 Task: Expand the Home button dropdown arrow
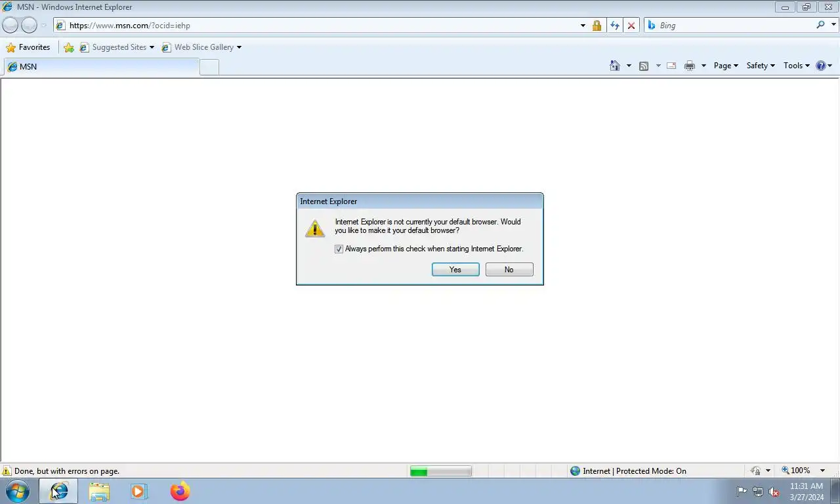[629, 66]
